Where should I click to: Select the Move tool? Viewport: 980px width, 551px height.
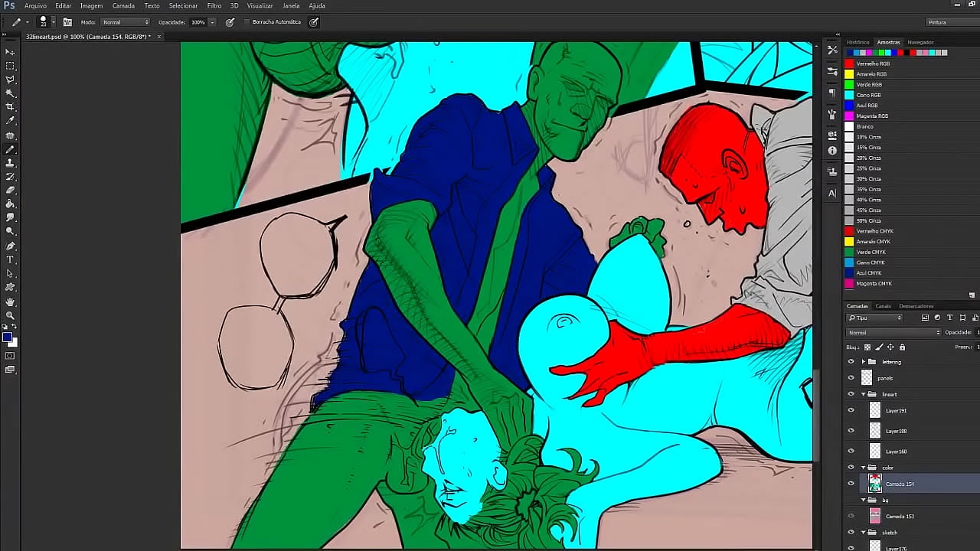pos(10,52)
